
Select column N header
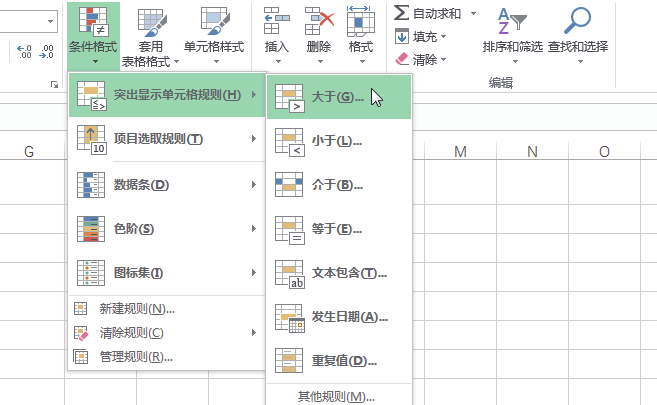pos(532,151)
